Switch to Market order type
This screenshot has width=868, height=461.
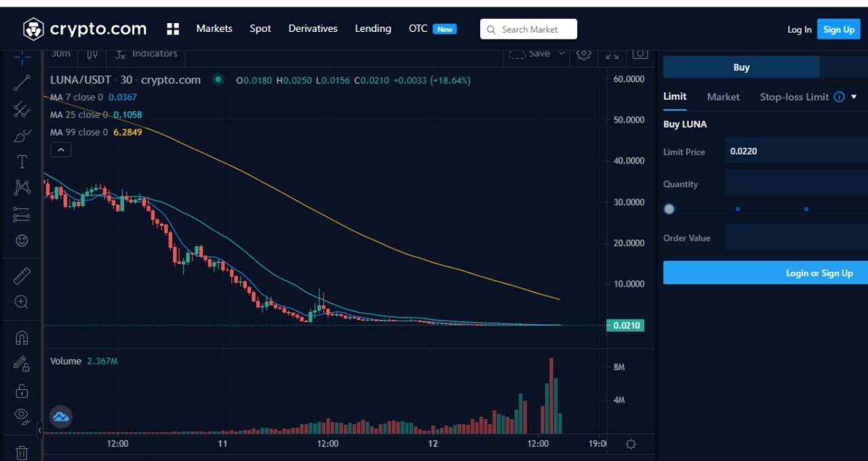[x=723, y=97]
